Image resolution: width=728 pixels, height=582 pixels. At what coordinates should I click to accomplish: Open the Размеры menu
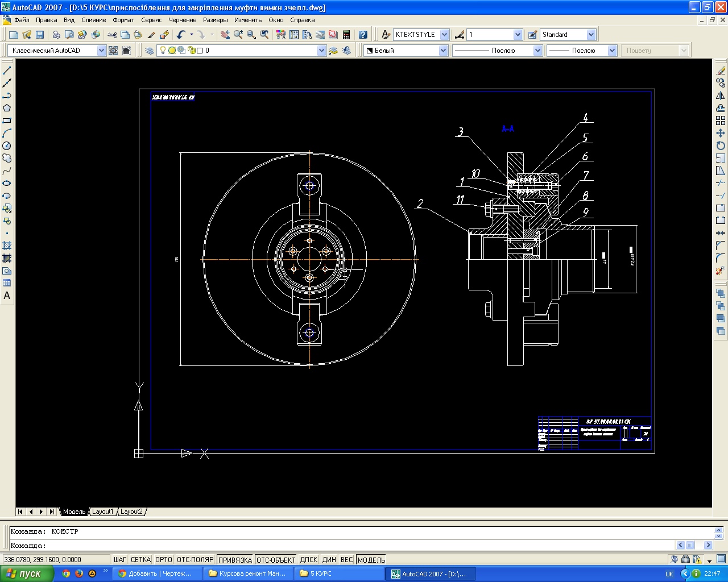pyautogui.click(x=216, y=20)
